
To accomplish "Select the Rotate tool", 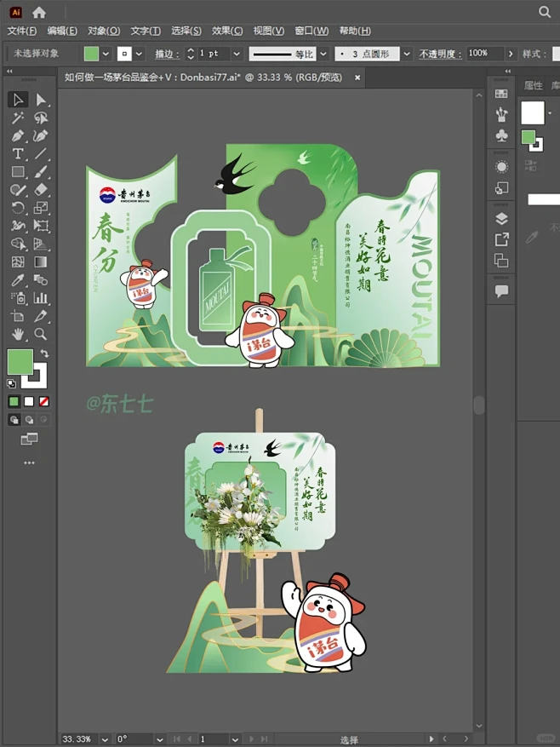I will point(18,208).
